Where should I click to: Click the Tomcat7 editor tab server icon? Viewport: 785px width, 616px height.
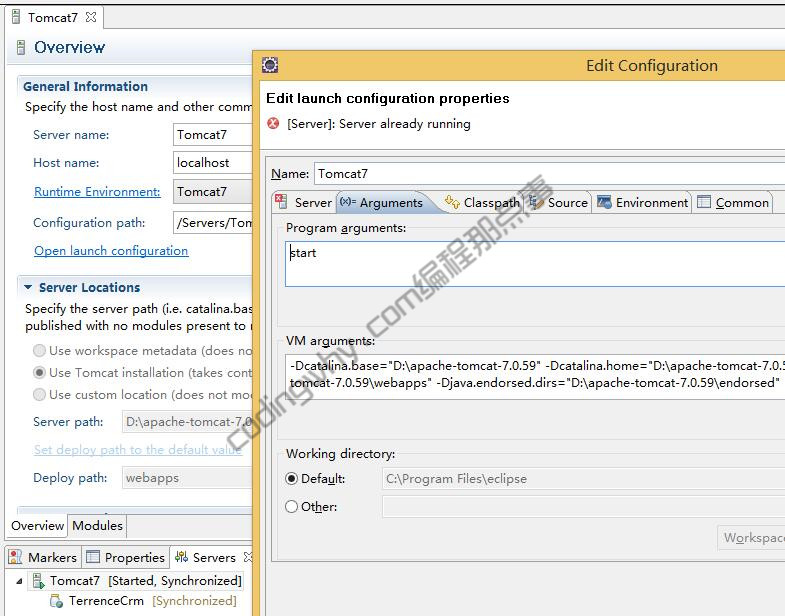pyautogui.click(x=16, y=17)
